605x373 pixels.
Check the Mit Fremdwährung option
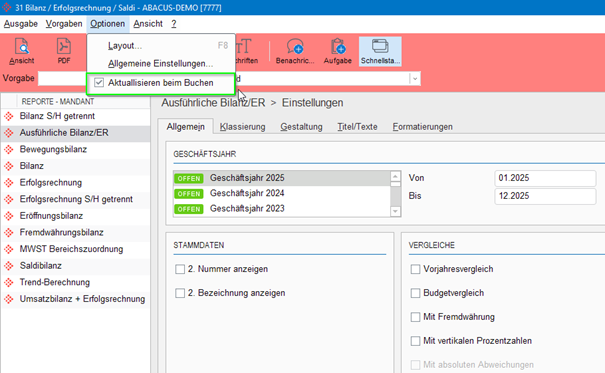click(415, 317)
